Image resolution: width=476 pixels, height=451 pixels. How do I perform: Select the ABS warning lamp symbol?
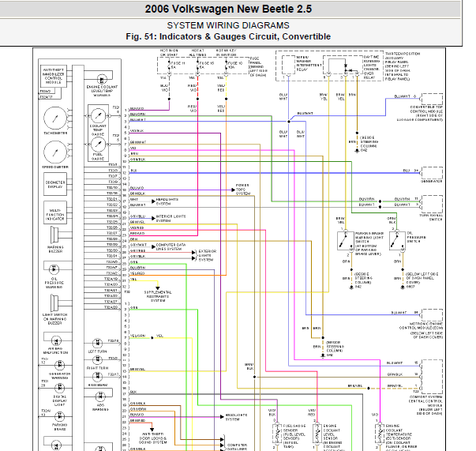coord(100,397)
